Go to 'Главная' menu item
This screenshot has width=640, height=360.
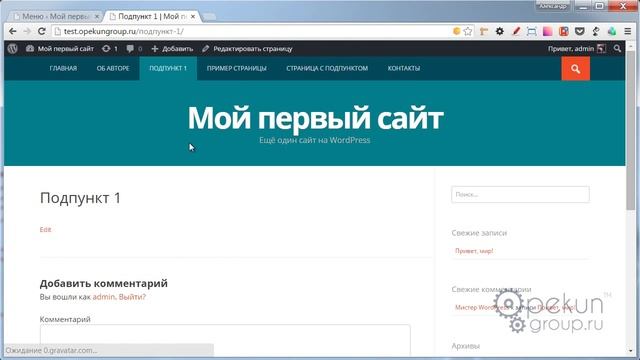click(63, 68)
